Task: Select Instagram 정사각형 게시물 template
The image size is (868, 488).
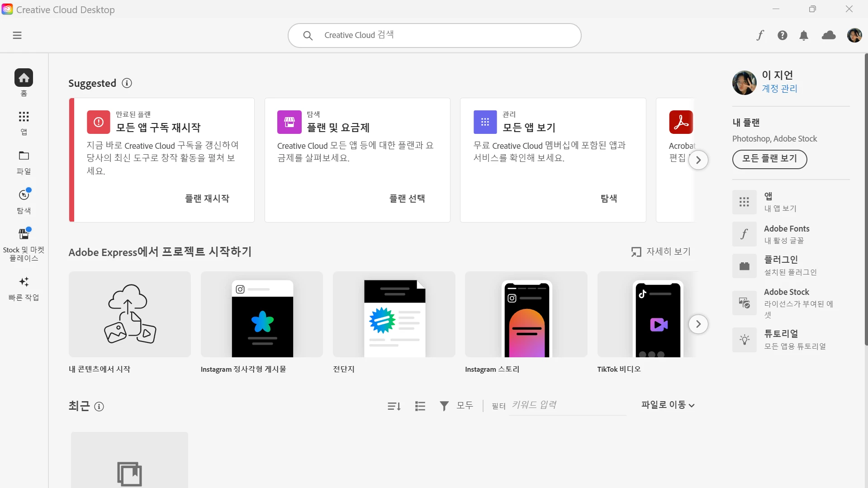Action: pyautogui.click(x=262, y=314)
